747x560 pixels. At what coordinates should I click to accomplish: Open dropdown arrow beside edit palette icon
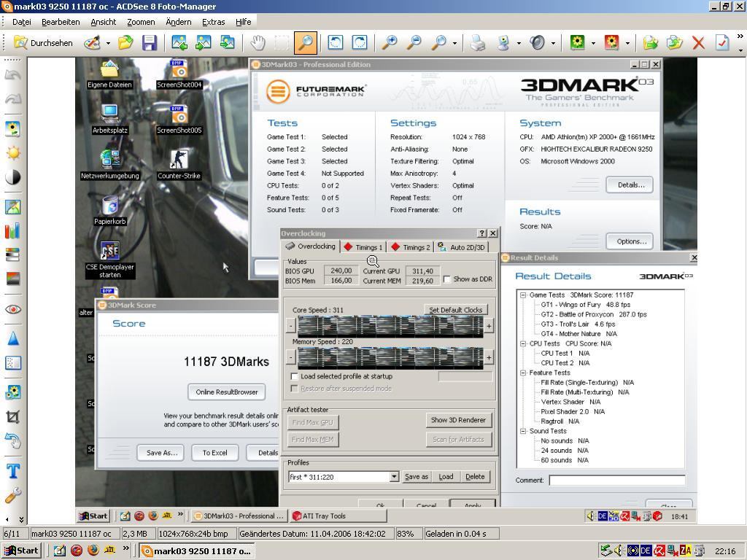108,43
